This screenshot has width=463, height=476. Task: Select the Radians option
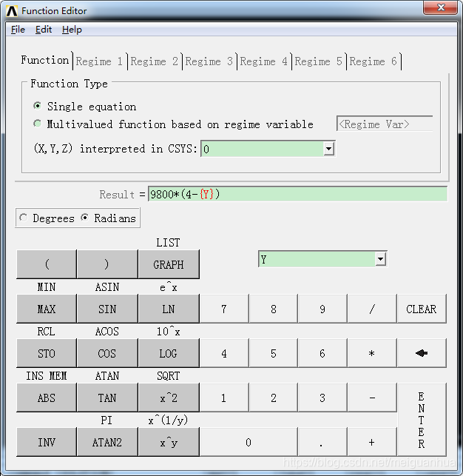84,218
